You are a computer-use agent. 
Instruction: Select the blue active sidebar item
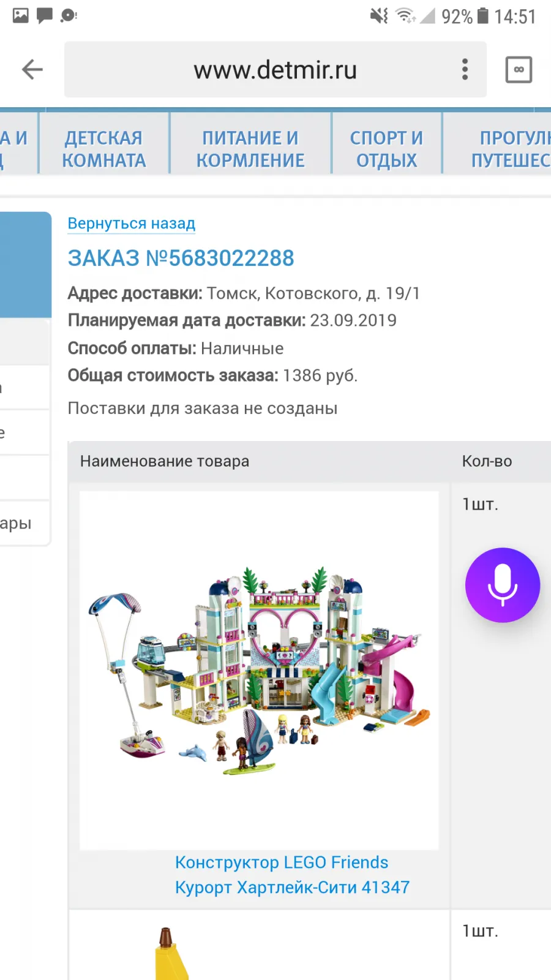tap(25, 265)
